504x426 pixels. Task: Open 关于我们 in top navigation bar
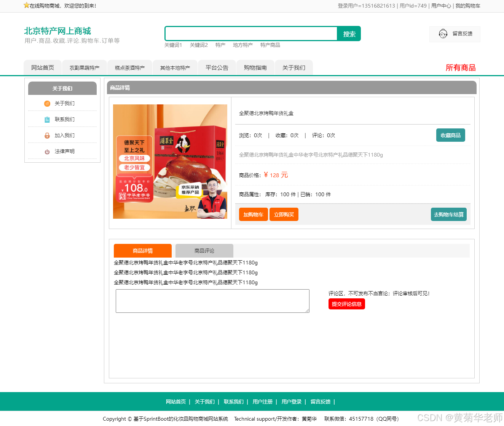click(294, 67)
